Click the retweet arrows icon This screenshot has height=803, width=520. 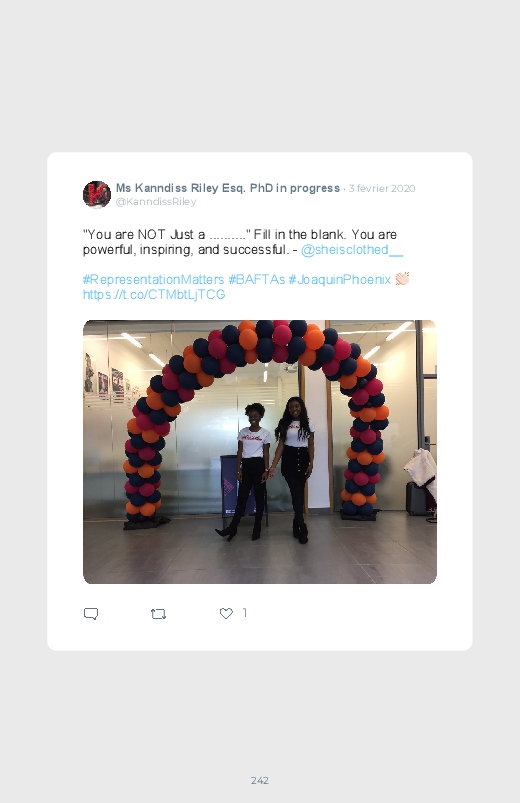[x=158, y=614]
